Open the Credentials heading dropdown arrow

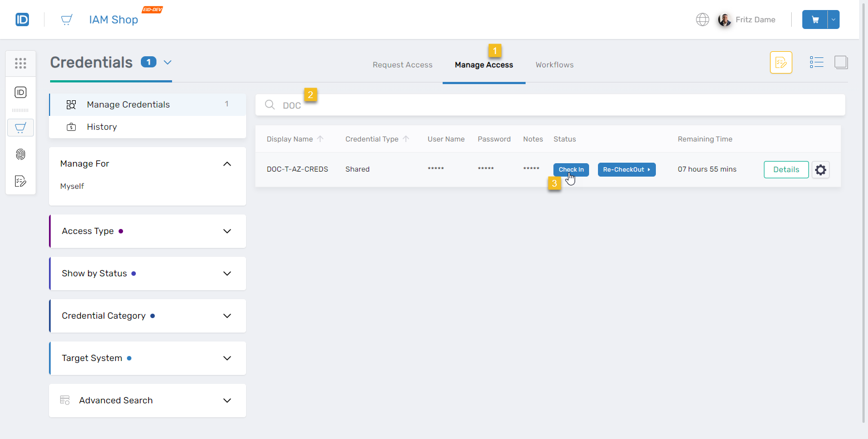(168, 62)
